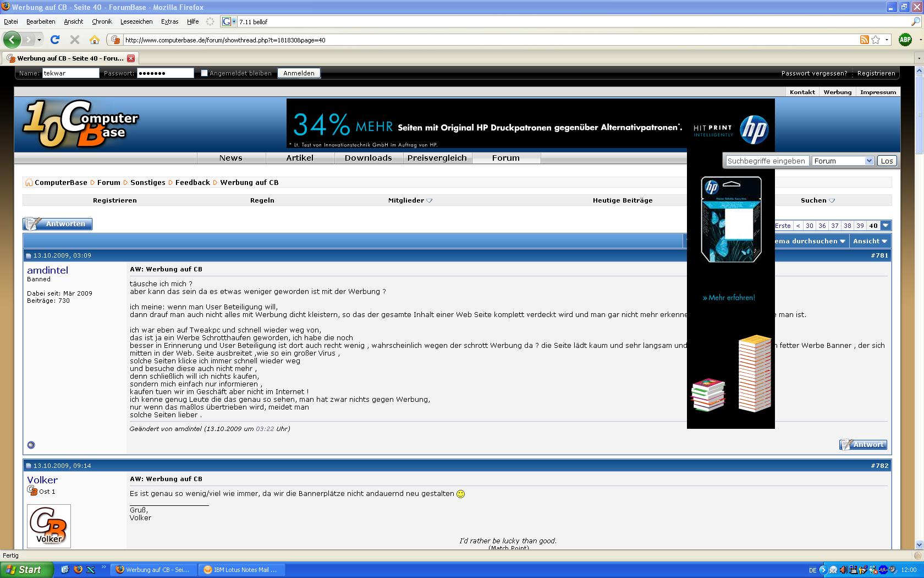924x578 pixels.
Task: Toggle the Angemeldet bleiben checkbox
Action: click(204, 73)
